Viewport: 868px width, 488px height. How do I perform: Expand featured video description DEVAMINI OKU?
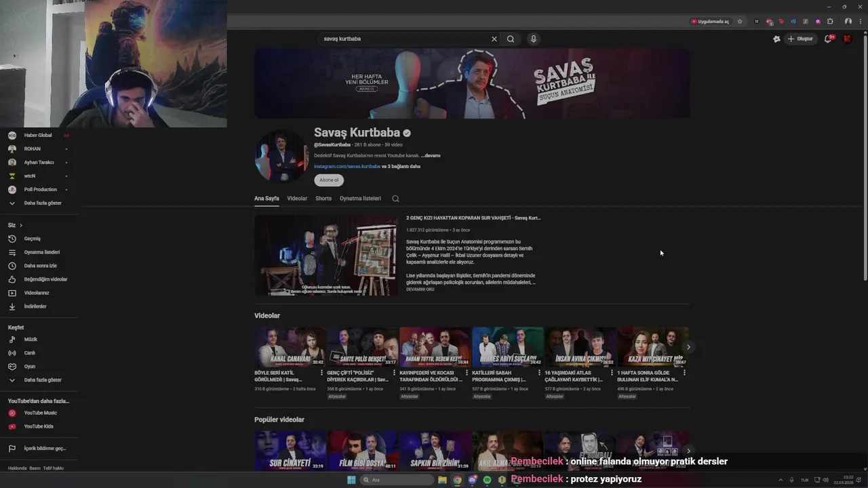[420, 289]
